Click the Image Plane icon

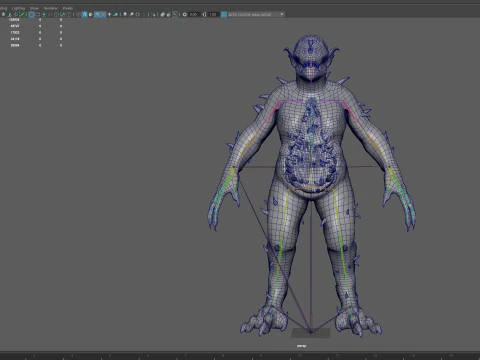(x=10, y=14)
